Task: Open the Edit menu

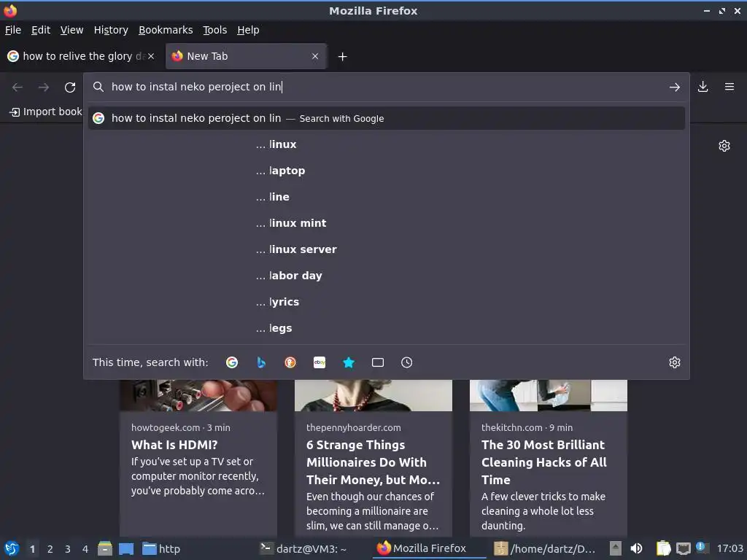Action: coord(41,30)
